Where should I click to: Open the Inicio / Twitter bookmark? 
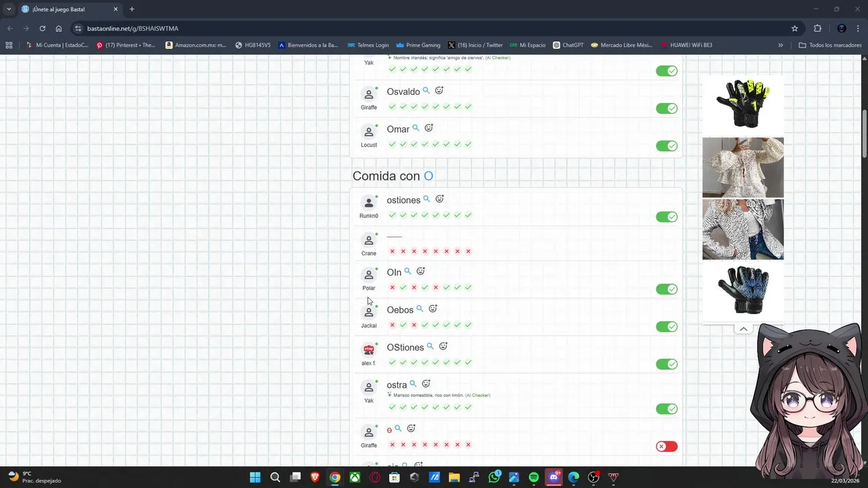(475, 45)
